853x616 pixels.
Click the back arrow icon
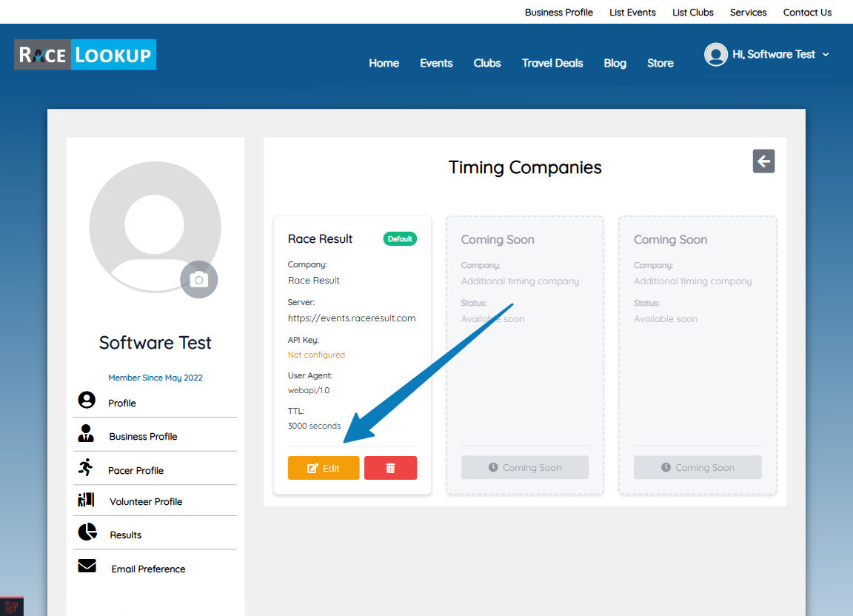[763, 161]
